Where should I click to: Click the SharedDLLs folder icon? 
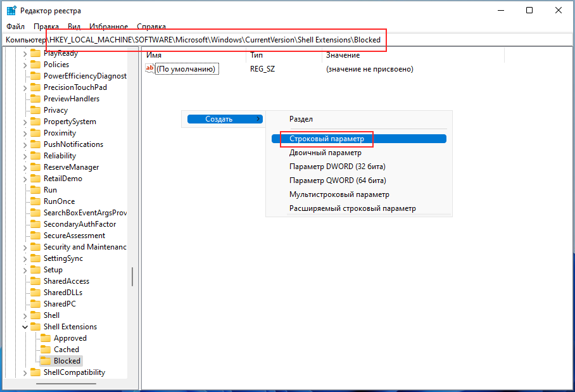click(x=35, y=292)
